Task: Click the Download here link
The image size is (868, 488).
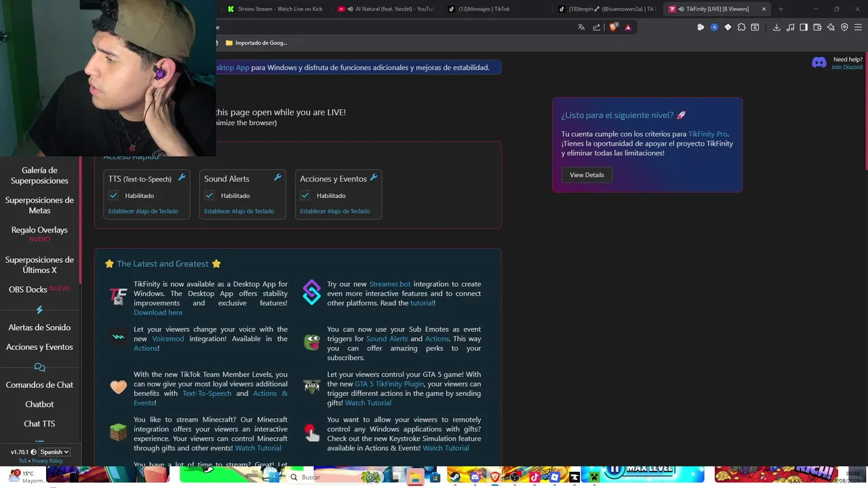Action: [x=158, y=312]
